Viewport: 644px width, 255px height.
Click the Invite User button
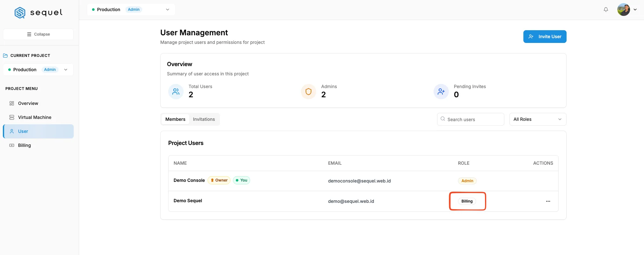(x=545, y=37)
